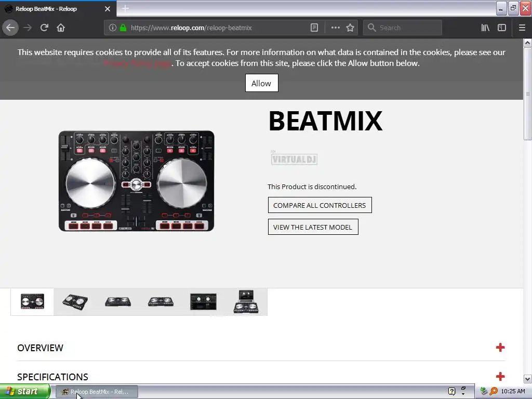Show sidebars icon in toolbar
Image resolution: width=532 pixels, height=399 pixels.
pos(502,28)
